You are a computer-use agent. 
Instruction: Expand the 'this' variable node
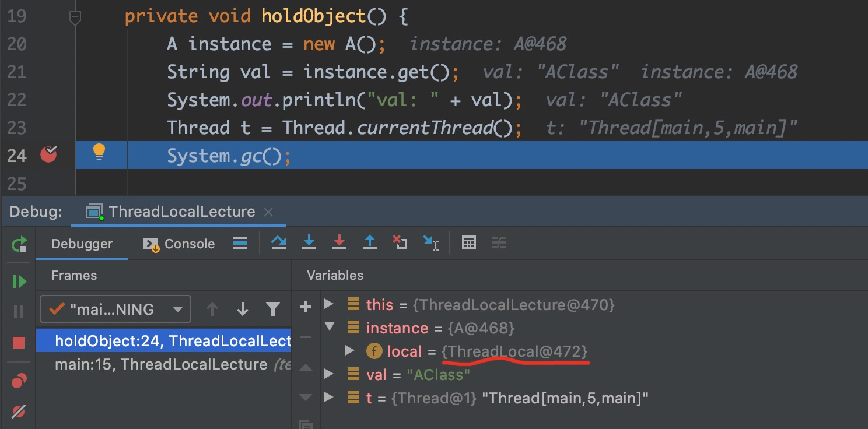329,304
